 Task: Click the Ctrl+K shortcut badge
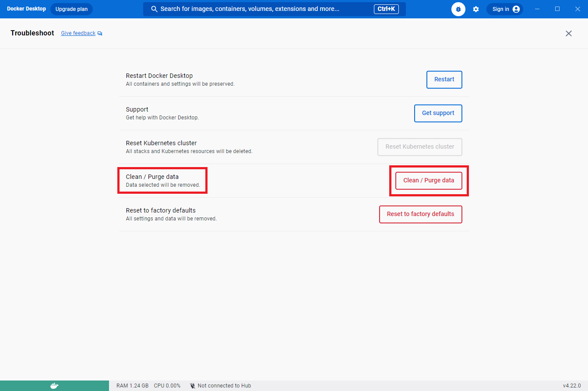coord(386,9)
